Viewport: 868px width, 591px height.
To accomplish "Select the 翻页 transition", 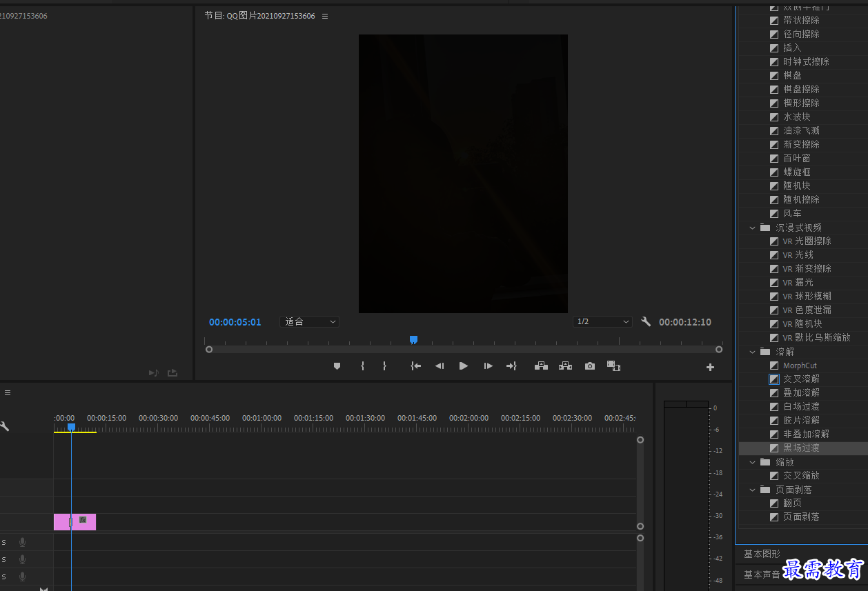I will (x=792, y=503).
